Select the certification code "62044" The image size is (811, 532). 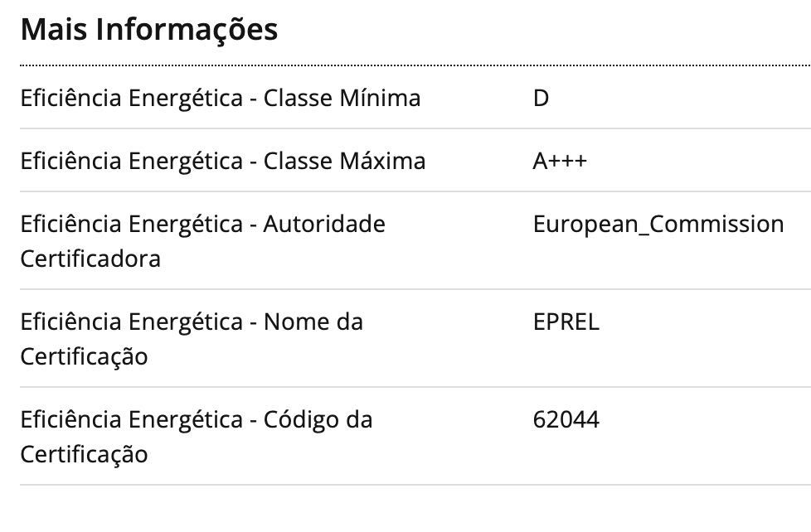(x=566, y=419)
